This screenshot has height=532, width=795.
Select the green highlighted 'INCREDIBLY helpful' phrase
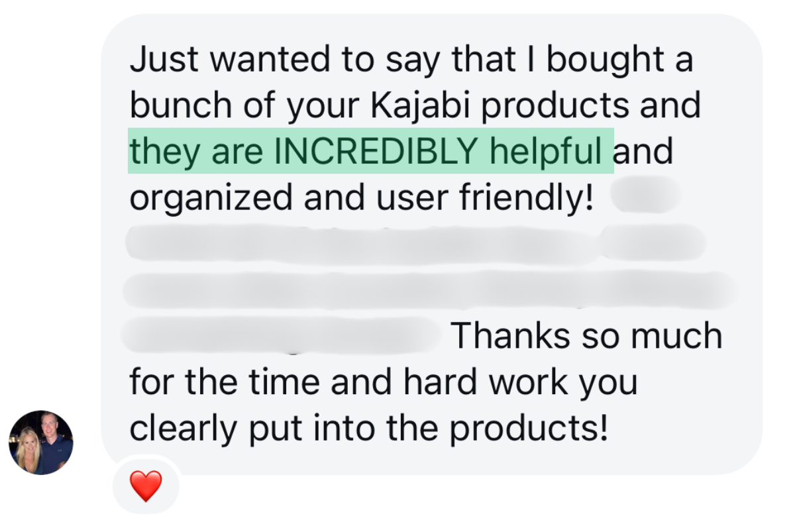click(x=439, y=152)
